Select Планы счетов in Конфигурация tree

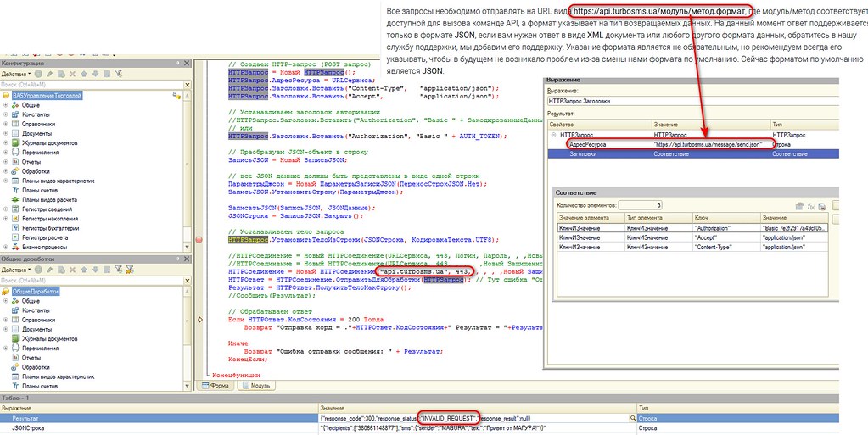tap(41, 189)
